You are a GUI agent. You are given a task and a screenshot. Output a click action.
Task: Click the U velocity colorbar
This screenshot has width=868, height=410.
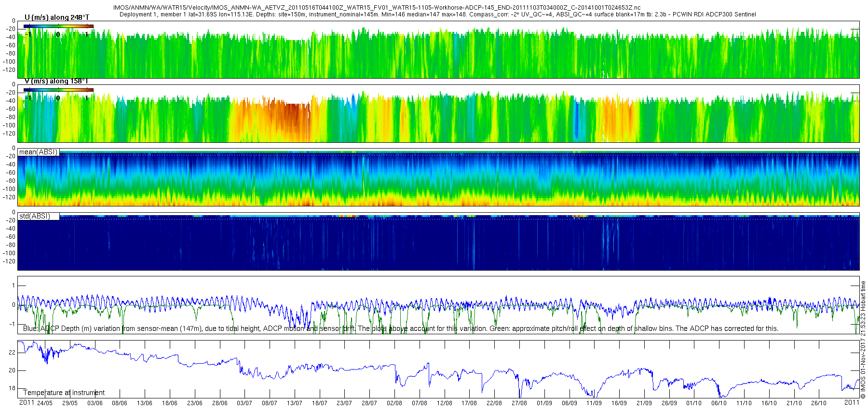(x=58, y=26)
